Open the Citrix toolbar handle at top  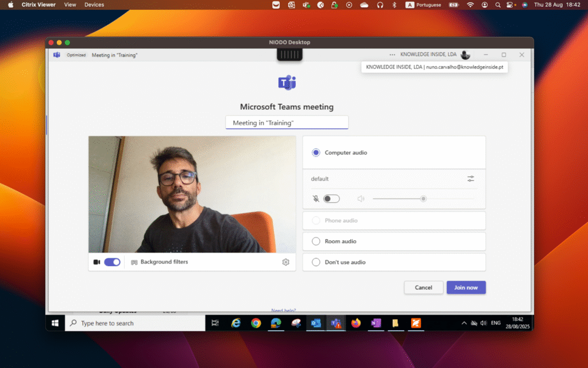coord(290,55)
